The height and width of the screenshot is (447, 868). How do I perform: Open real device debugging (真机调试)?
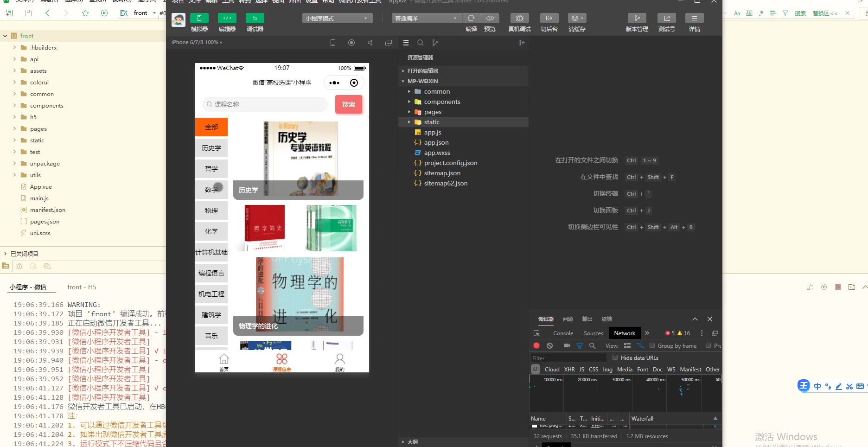pos(519,18)
